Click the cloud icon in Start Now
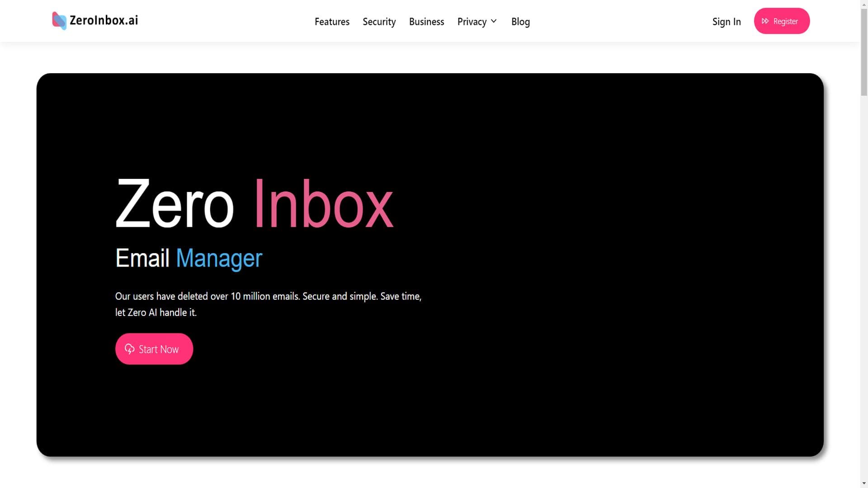Viewport: 868px width, 488px height. pos(129,349)
